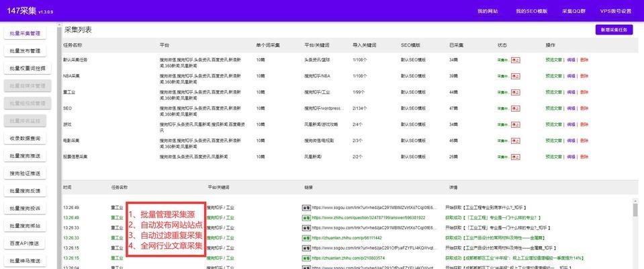
Task: Stop the 股票信息采集 task with 停止
Action: [x=516, y=157]
